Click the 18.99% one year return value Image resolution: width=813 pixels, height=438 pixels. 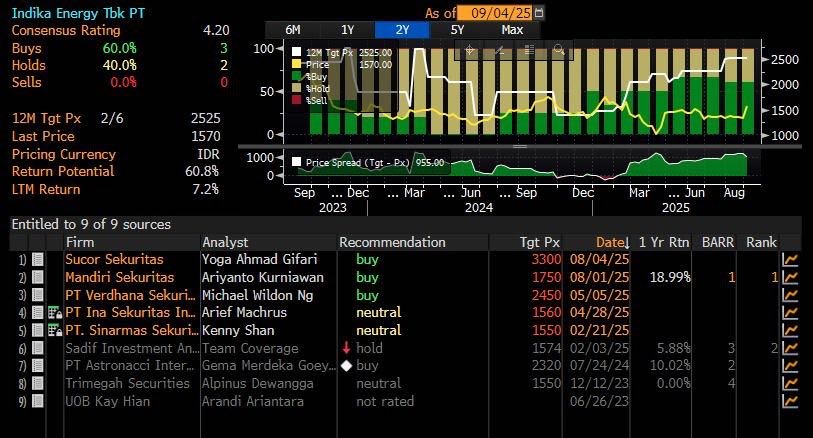coord(670,277)
